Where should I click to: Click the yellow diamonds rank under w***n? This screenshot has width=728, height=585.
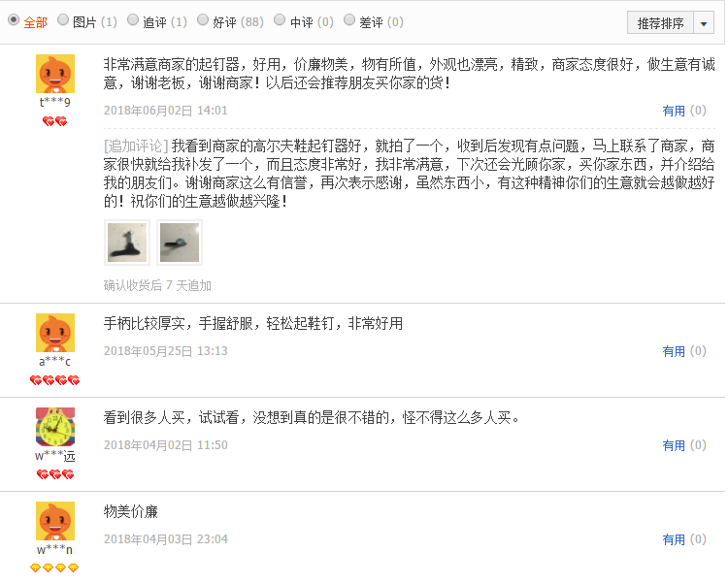(54, 568)
